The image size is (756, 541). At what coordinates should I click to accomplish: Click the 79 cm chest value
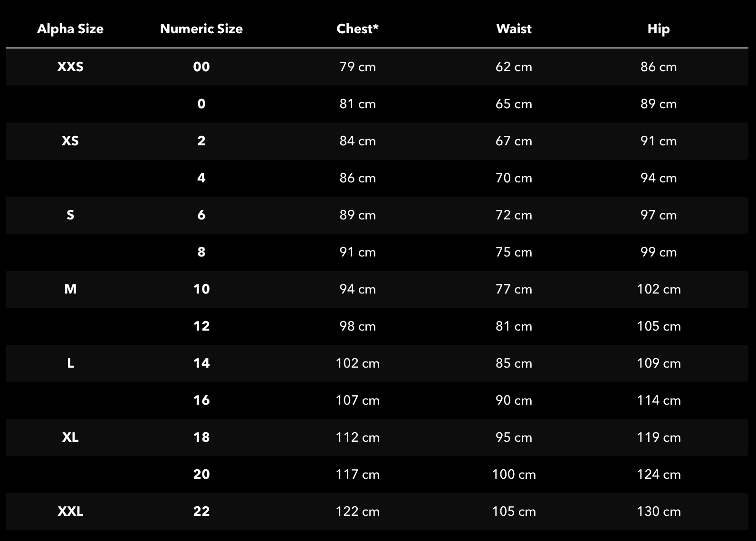357,67
